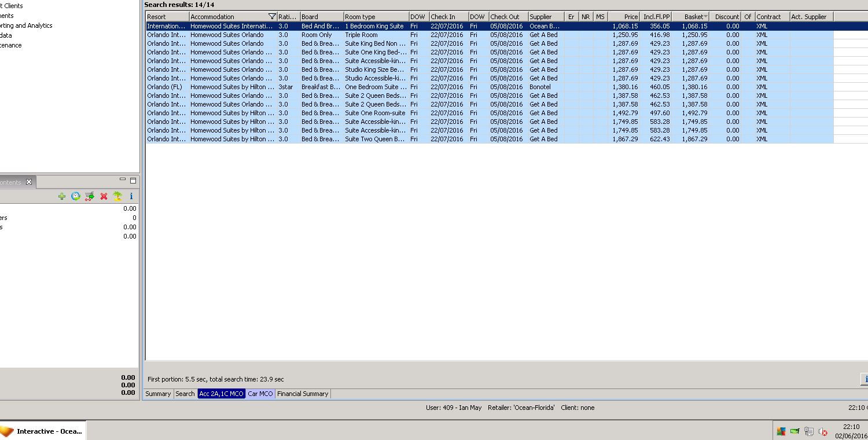Click the Er column header
The width and height of the screenshot is (868, 440).
pyautogui.click(x=571, y=17)
